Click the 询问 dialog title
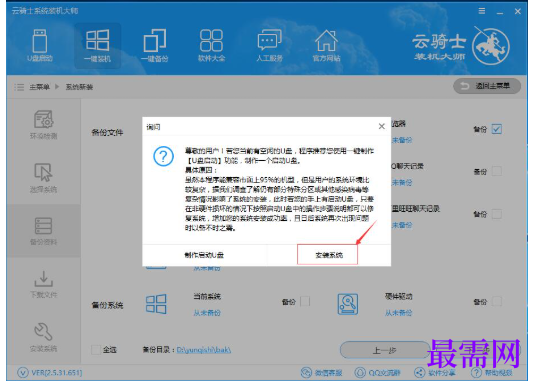 coord(153,127)
